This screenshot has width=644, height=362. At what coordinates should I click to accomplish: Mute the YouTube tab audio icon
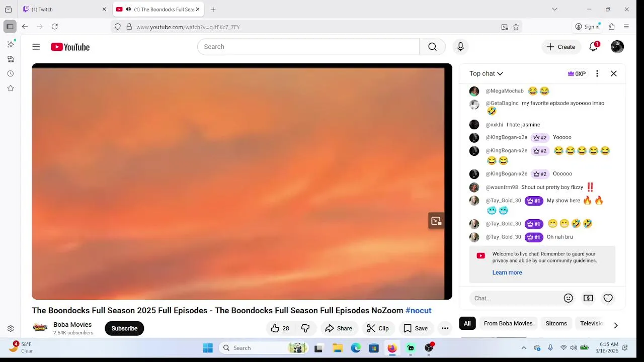click(x=128, y=9)
